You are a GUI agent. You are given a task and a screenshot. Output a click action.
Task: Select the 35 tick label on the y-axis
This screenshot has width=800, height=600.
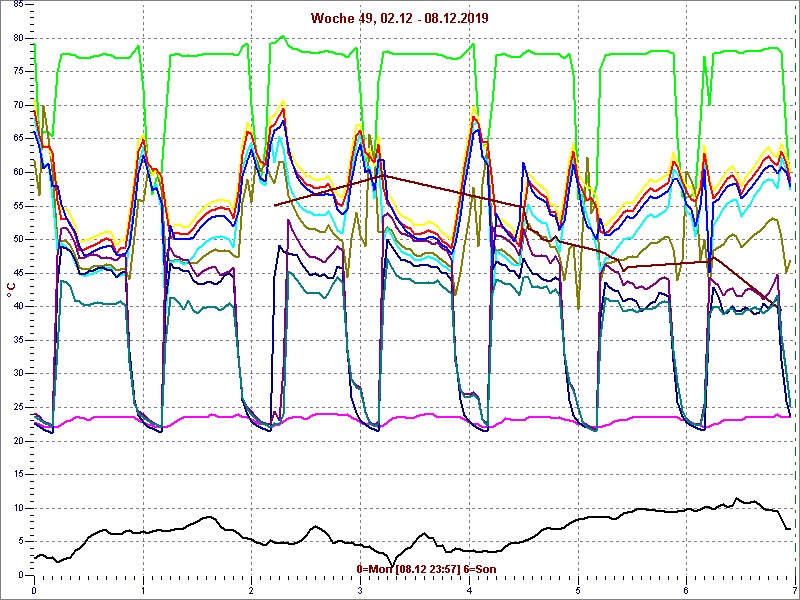(17, 340)
